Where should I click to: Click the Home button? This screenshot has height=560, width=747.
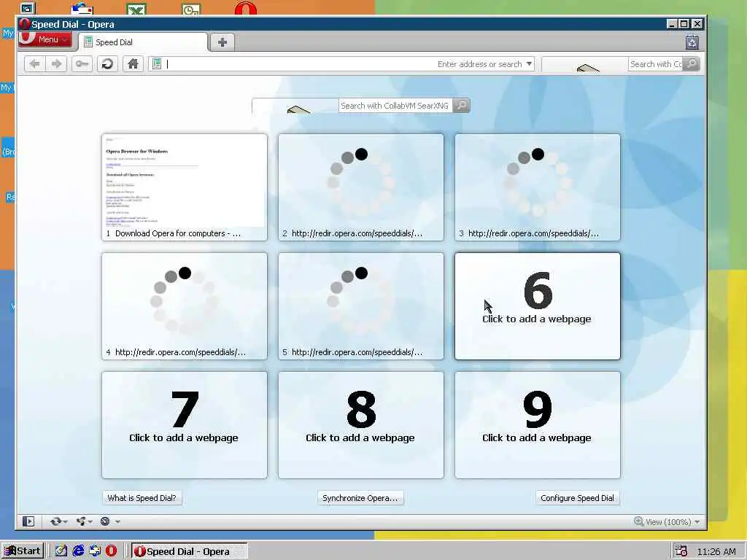point(133,64)
